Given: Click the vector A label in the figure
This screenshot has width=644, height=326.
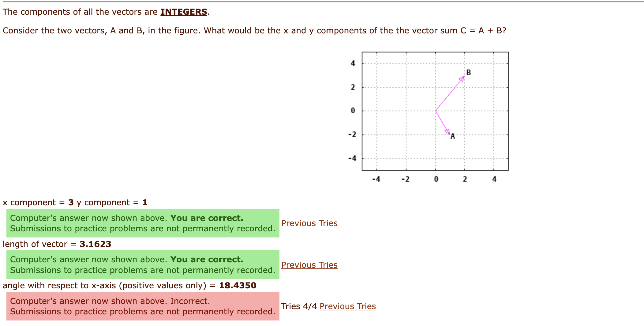Looking at the screenshot, I should coord(452,135).
